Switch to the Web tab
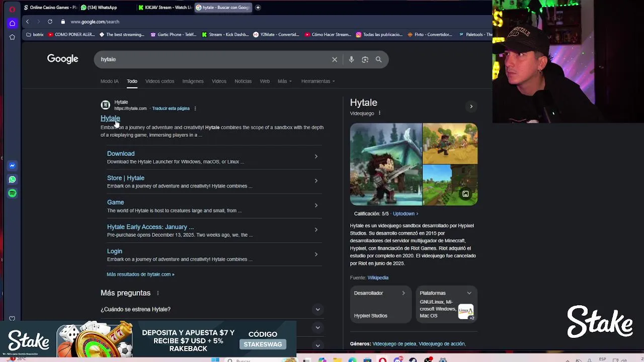The image size is (644, 362). coord(265,81)
